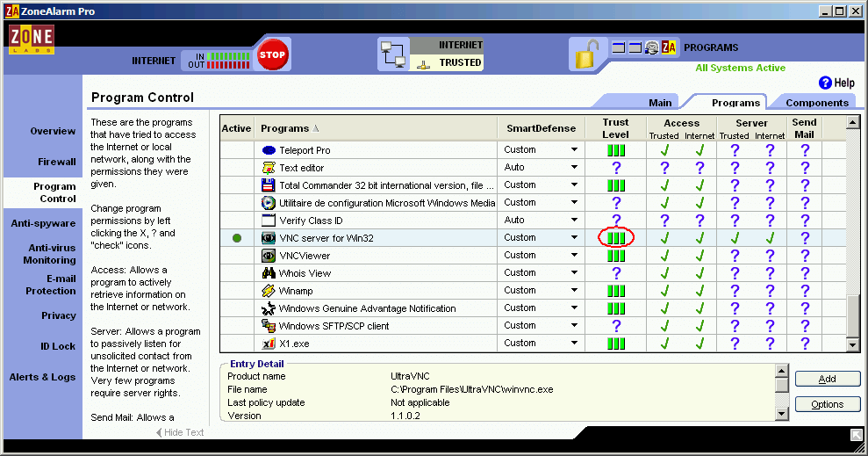Open the Alerts & Logs section
Viewport: 868px width, 456px height.
point(42,377)
